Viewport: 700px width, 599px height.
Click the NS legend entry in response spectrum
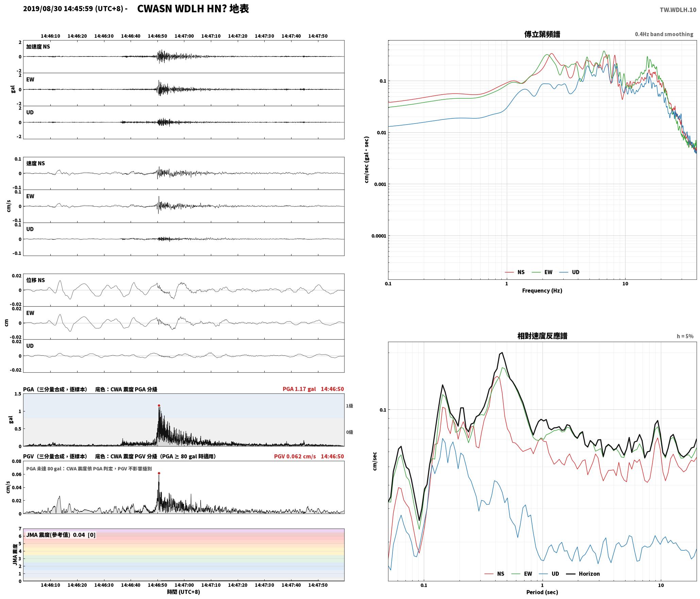[494, 573]
